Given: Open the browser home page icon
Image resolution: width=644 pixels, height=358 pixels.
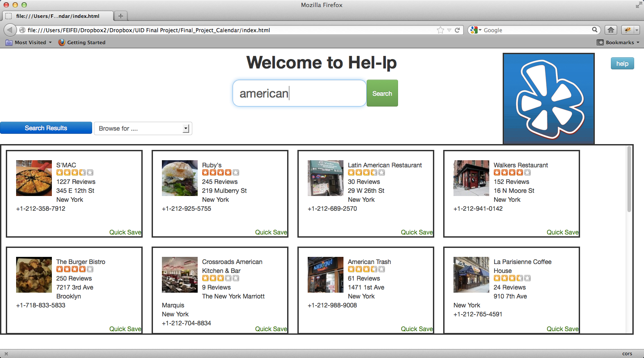Looking at the screenshot, I should pyautogui.click(x=611, y=30).
